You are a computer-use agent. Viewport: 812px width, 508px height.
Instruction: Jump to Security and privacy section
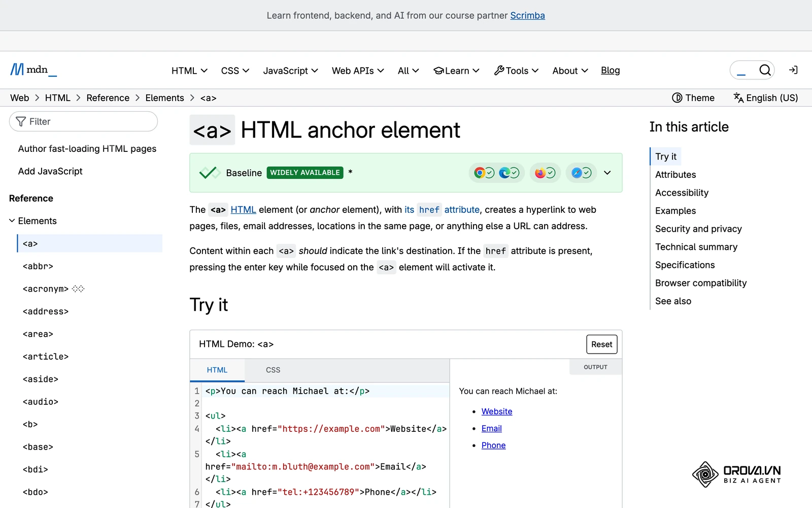(x=698, y=229)
